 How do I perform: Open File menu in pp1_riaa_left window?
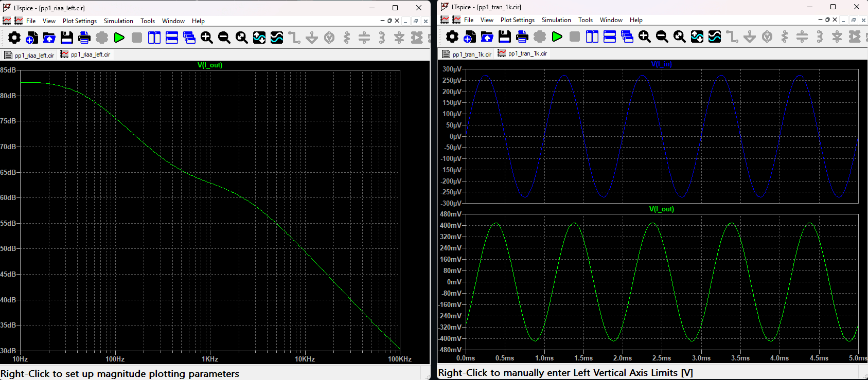click(x=31, y=21)
